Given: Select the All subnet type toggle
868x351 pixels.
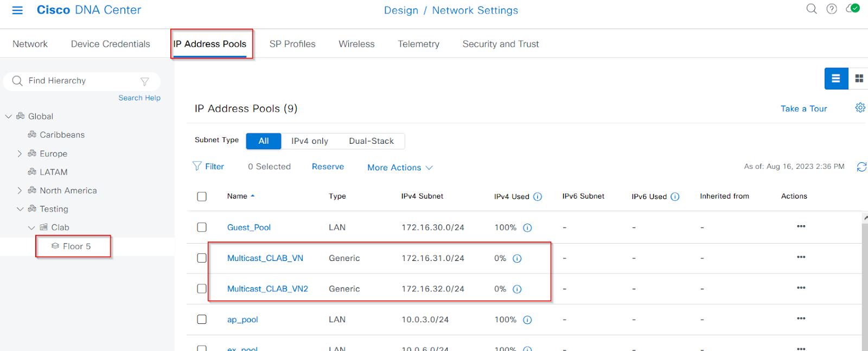Looking at the screenshot, I should [264, 141].
